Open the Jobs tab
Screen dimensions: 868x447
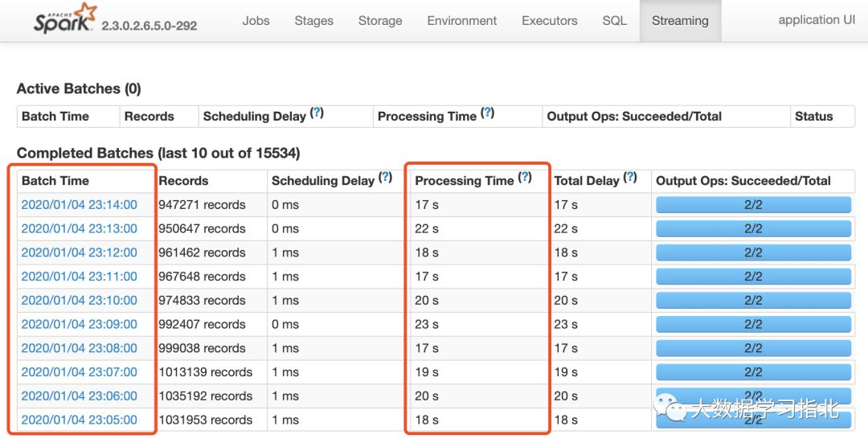point(256,21)
